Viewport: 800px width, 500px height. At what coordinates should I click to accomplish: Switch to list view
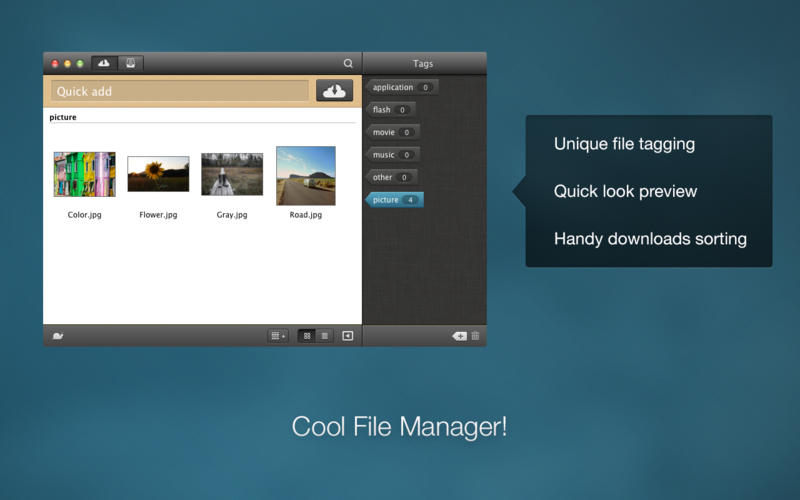click(x=324, y=336)
